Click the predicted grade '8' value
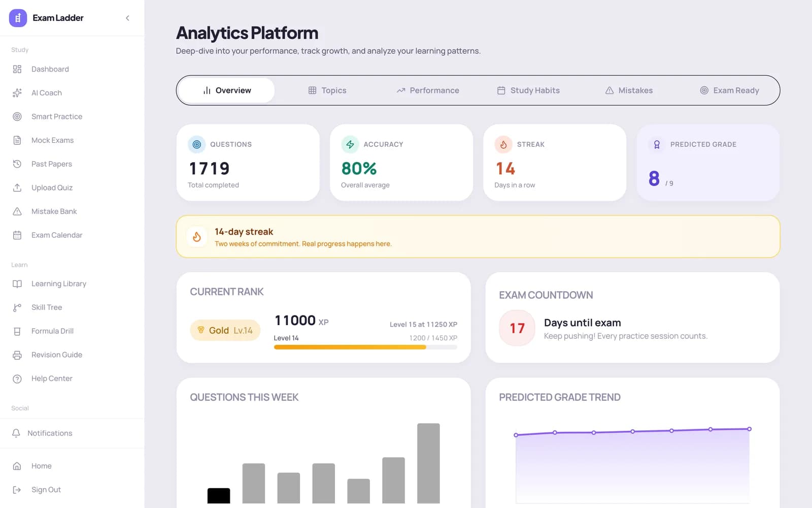Image resolution: width=812 pixels, height=508 pixels. tap(654, 178)
